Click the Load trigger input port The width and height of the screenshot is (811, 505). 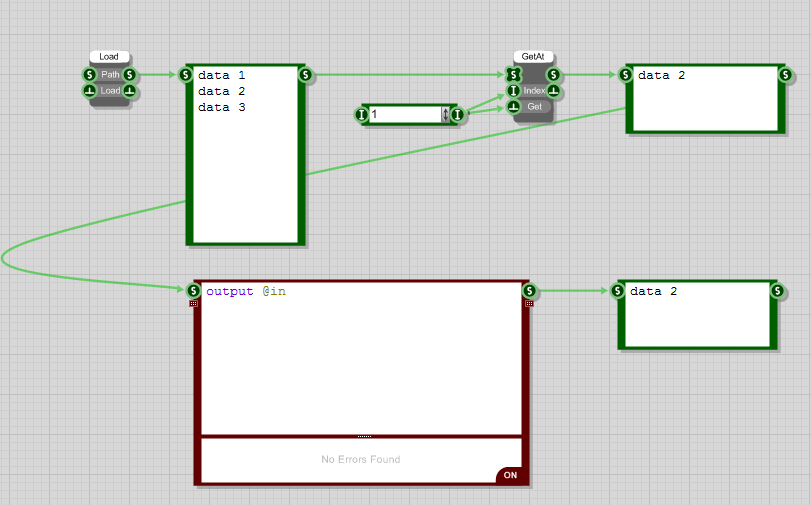click(x=90, y=91)
